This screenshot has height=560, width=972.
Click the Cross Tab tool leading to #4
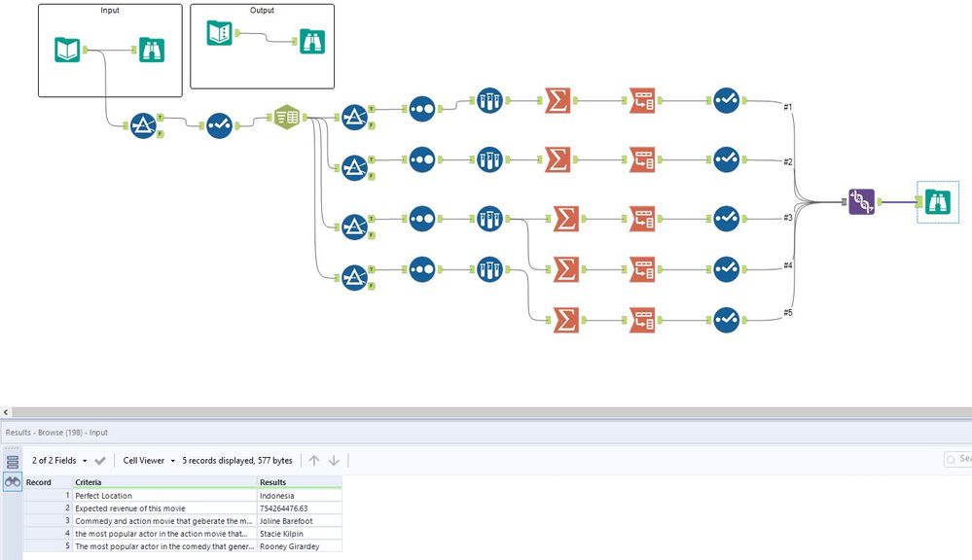(642, 269)
